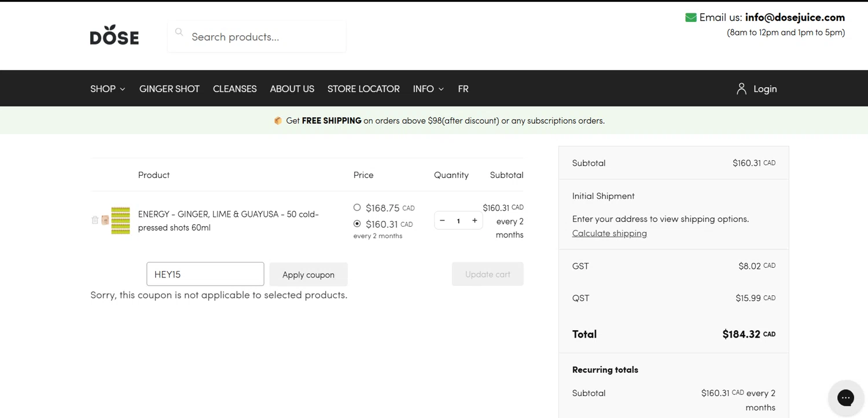Screen dimensions: 868x418
Task: Click the Initial Shipment label
Action: pos(604,196)
